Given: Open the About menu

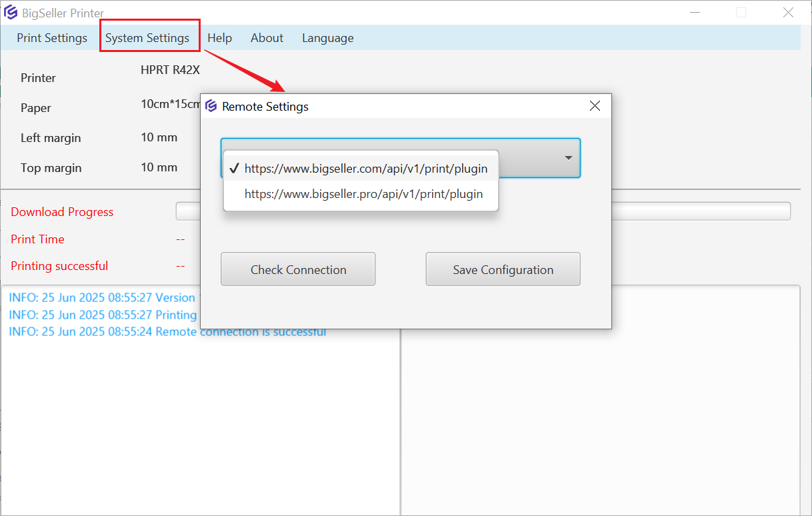Looking at the screenshot, I should 267,38.
